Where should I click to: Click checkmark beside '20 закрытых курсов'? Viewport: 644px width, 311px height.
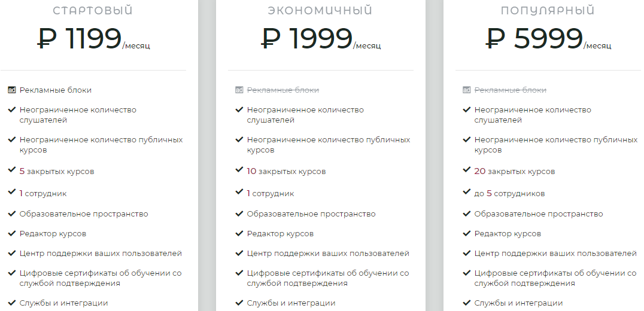[466, 170]
